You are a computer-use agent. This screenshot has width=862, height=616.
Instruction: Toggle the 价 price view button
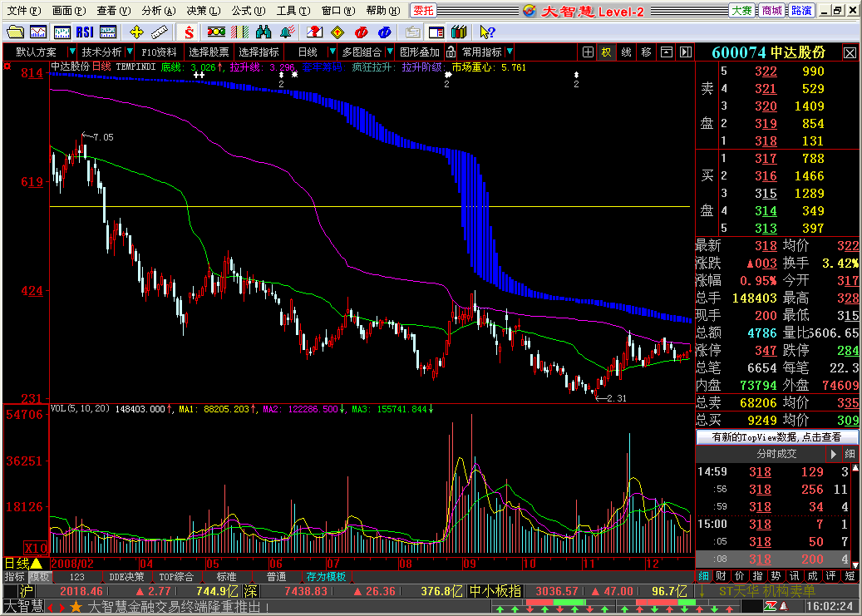click(x=740, y=576)
